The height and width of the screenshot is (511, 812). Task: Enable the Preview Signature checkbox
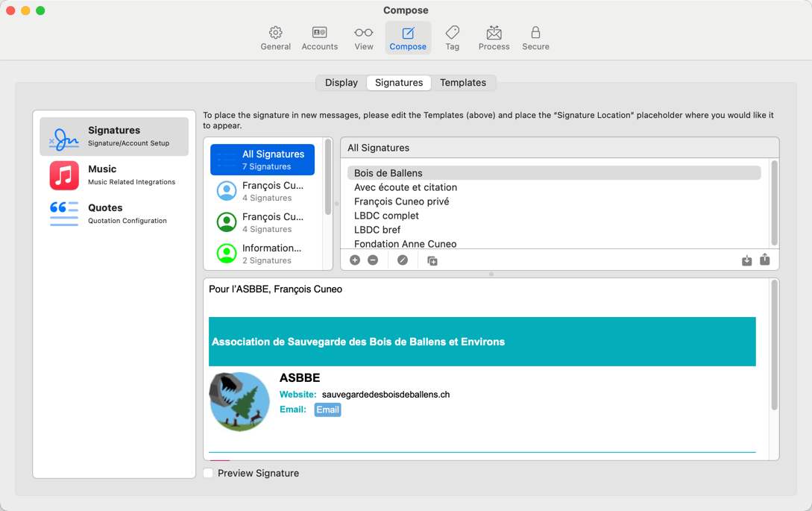[x=209, y=473]
